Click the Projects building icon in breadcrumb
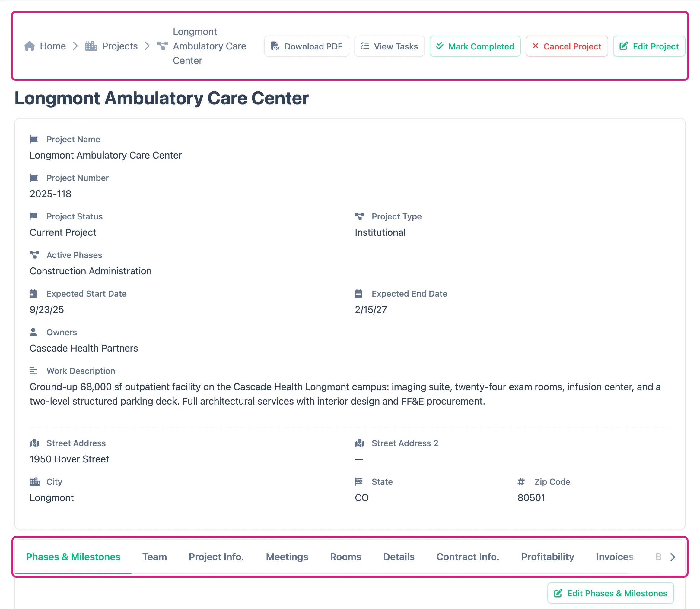 (91, 46)
